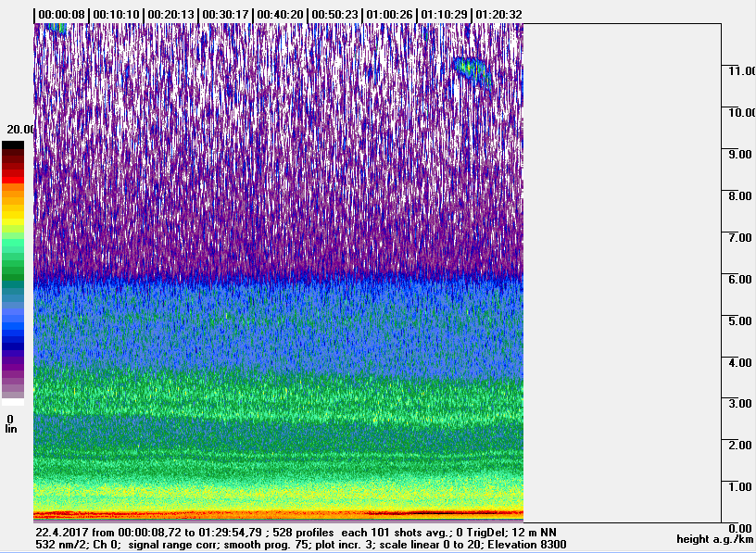
Task: Click the 00:10:10 time marker
Action: (116, 15)
